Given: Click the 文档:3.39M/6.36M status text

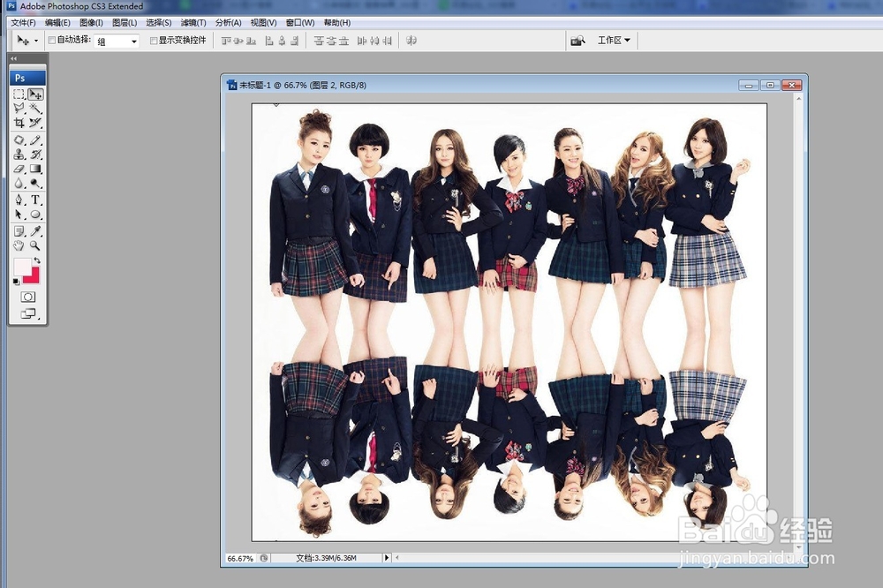Looking at the screenshot, I should point(326,558).
